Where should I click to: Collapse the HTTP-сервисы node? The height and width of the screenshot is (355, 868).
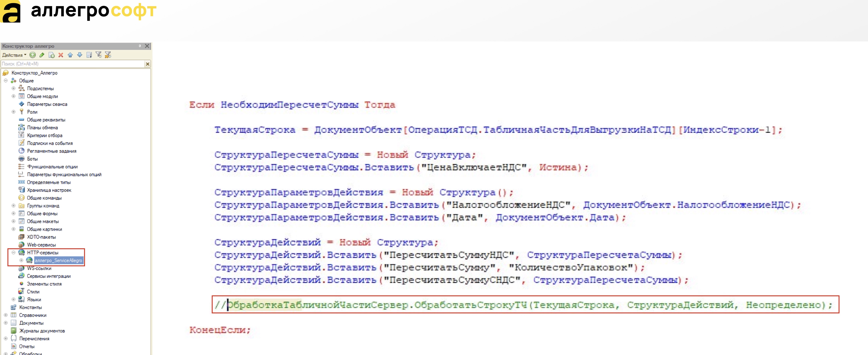tap(13, 252)
